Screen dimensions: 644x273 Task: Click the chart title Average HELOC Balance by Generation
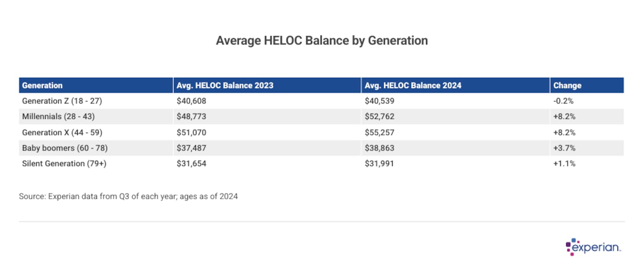[322, 41]
